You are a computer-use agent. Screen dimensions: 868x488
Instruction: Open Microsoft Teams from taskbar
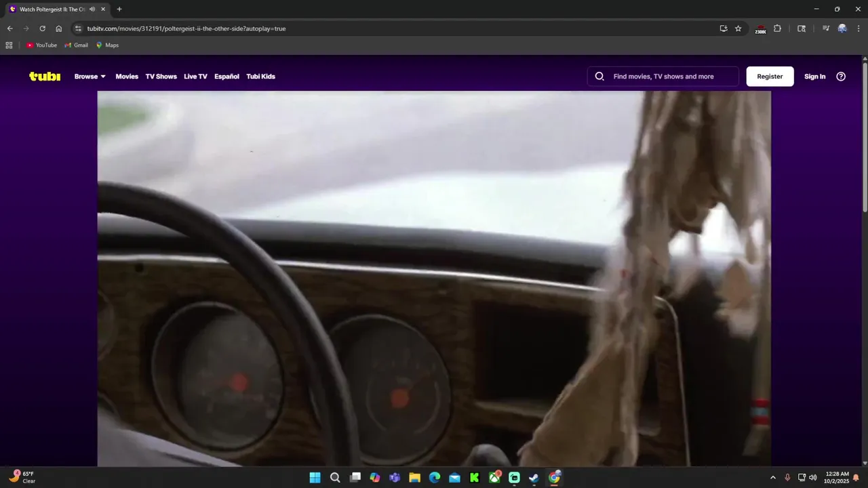(395, 478)
